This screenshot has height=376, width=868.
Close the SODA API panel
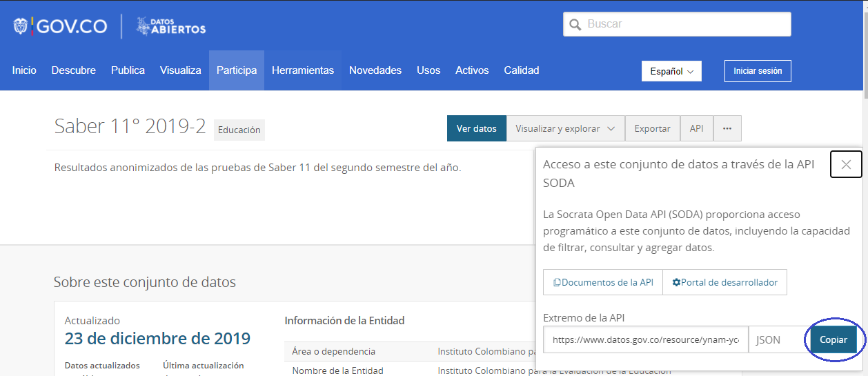click(846, 164)
